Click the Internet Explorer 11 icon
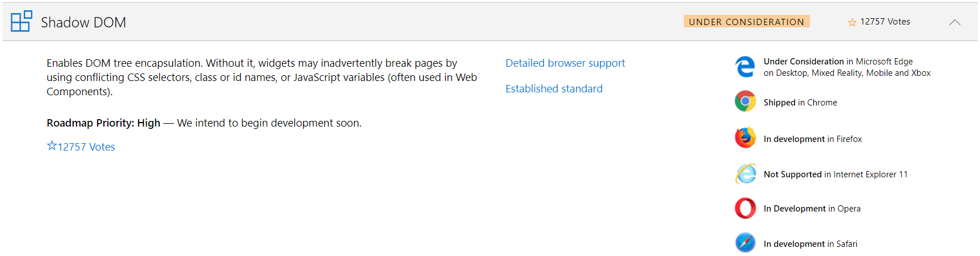Image resolution: width=980 pixels, height=256 pixels. 745,174
